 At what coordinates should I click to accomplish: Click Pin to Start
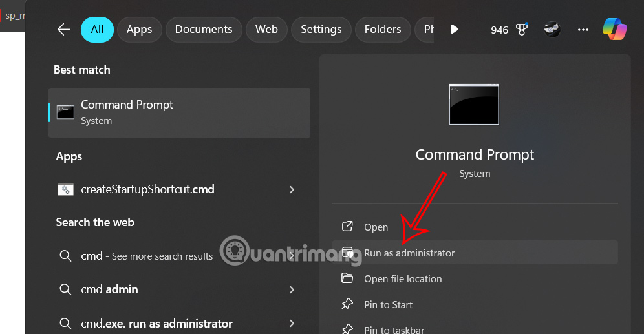point(475,304)
